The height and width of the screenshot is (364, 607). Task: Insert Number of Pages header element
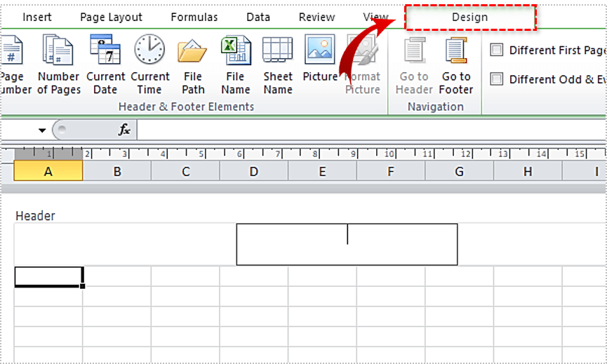(58, 65)
